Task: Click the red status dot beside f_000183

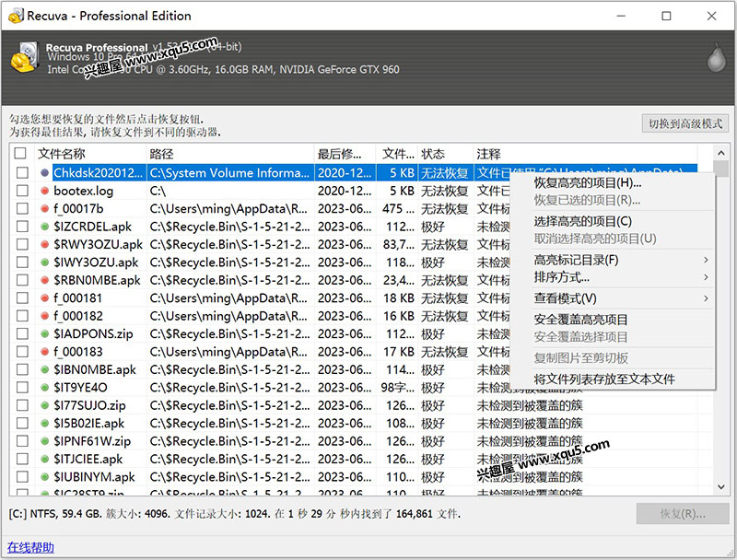Action: pyautogui.click(x=44, y=352)
